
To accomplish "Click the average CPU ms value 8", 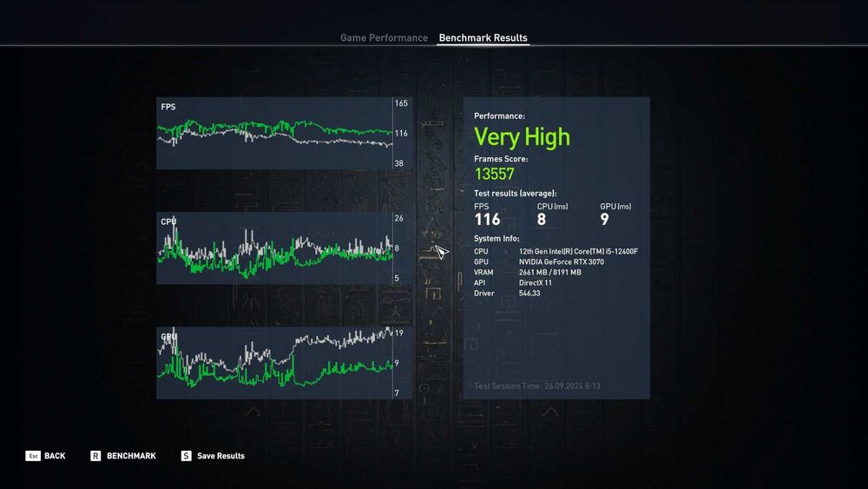I will [x=542, y=219].
